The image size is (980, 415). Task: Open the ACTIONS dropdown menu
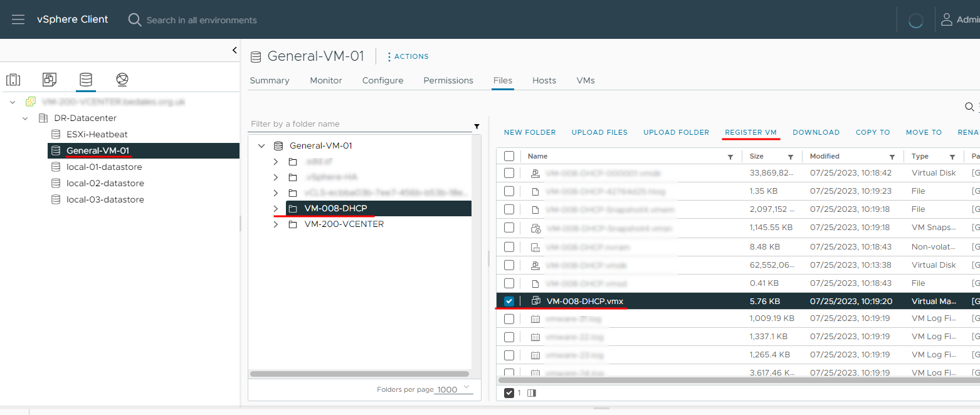(408, 56)
